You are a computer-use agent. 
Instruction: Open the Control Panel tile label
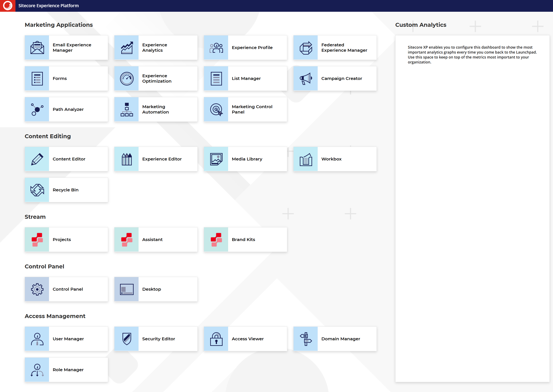68,289
